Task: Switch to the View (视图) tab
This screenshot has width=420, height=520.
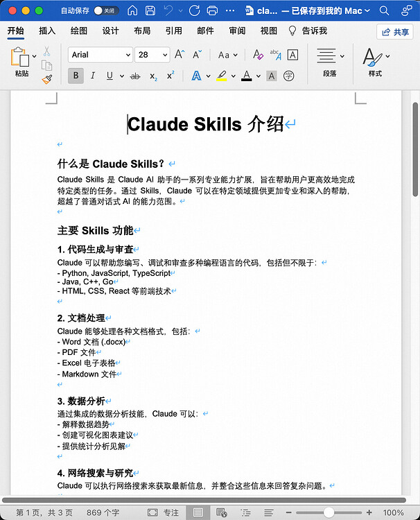Action: [x=269, y=31]
